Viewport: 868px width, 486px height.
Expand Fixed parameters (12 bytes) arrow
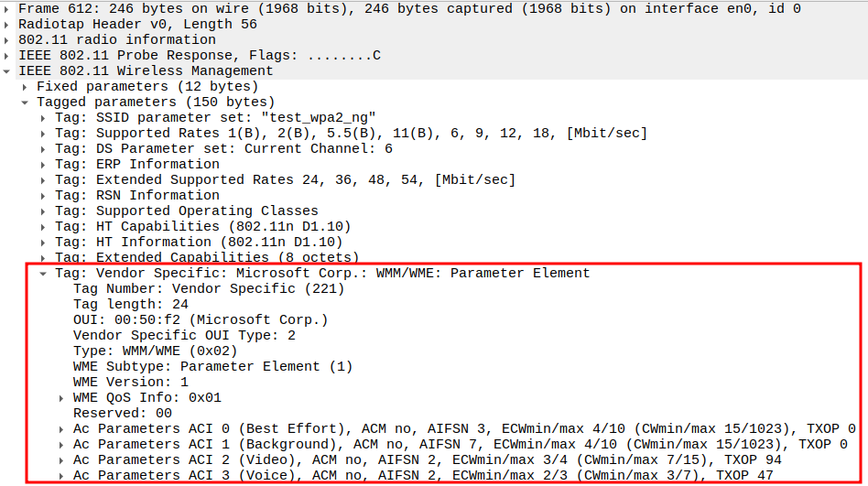click(27, 86)
